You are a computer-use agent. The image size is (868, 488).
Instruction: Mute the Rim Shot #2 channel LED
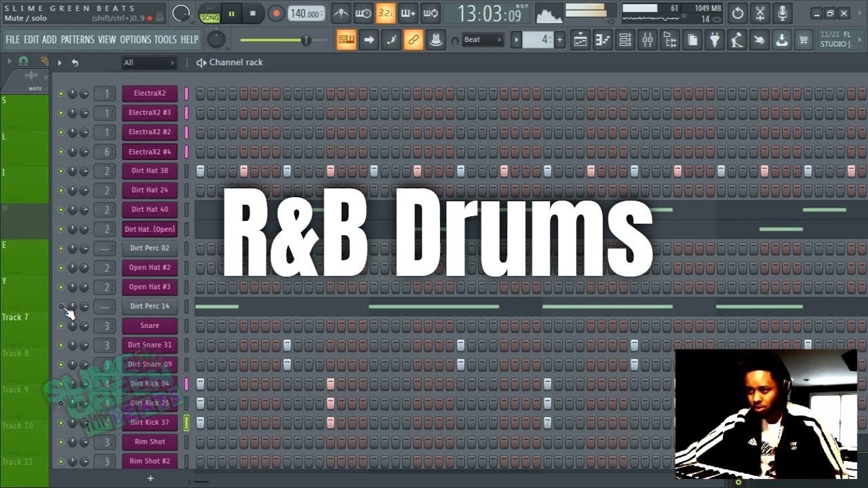[60, 462]
